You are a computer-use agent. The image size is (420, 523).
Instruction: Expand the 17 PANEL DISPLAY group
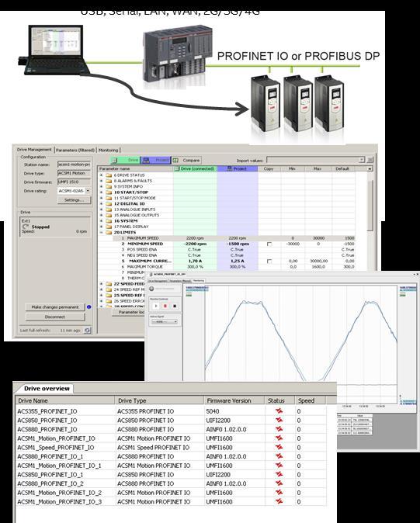pyautogui.click(x=101, y=227)
